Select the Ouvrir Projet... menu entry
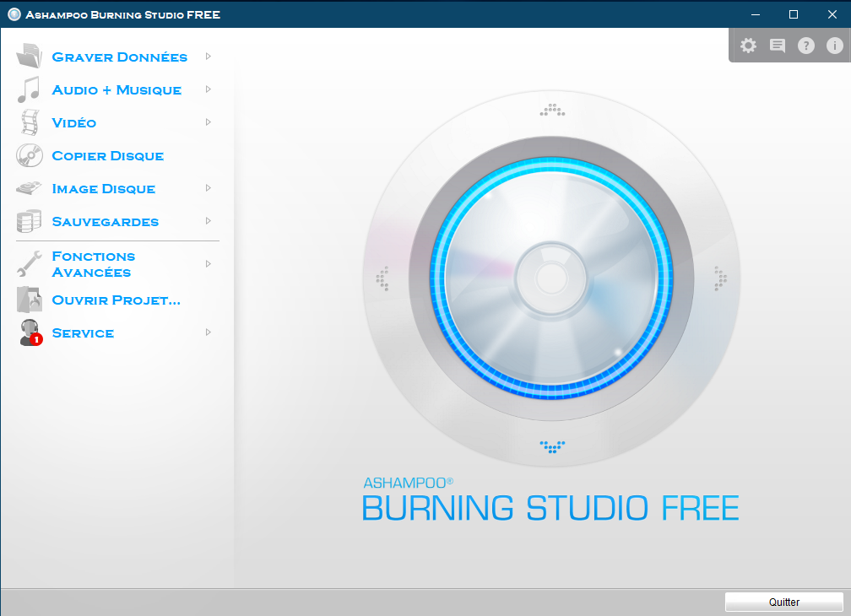 pyautogui.click(x=117, y=300)
